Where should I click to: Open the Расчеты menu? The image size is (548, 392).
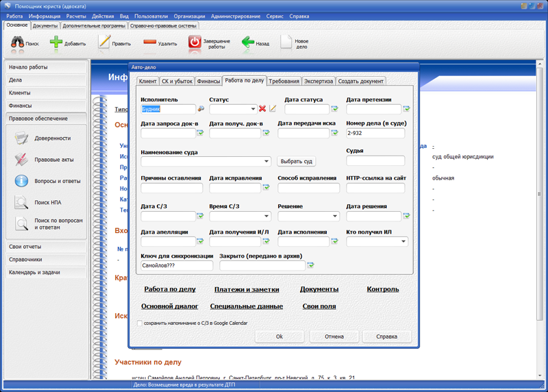77,16
